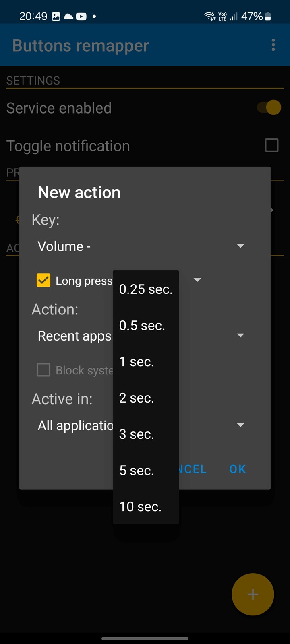Confirm the dialog with OK
The image size is (290, 644).
pyautogui.click(x=238, y=469)
